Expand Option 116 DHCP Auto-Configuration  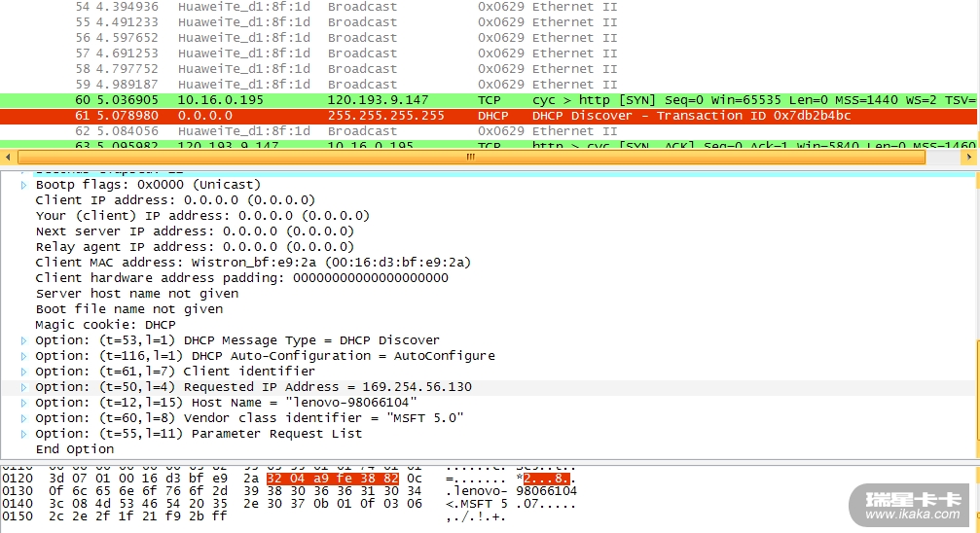[x=23, y=356]
